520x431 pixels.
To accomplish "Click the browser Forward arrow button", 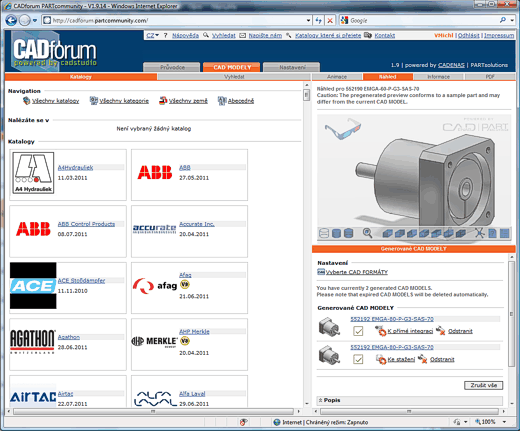I will click(x=24, y=21).
